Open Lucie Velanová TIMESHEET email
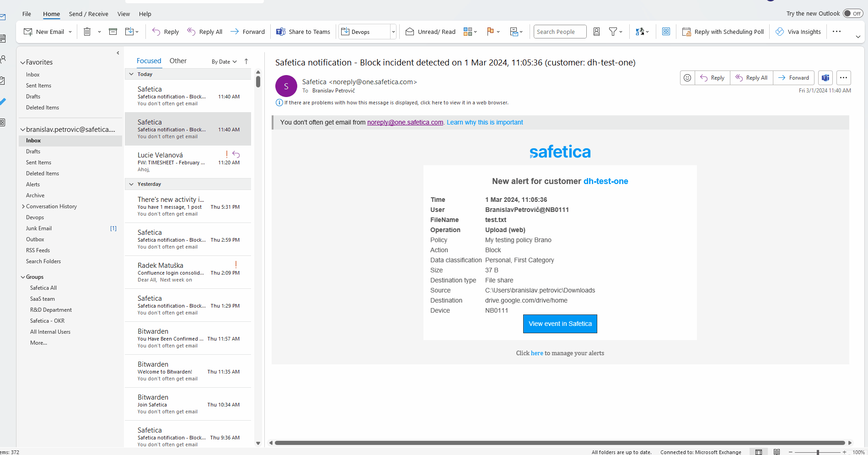This screenshot has height=455, width=868. click(188, 162)
